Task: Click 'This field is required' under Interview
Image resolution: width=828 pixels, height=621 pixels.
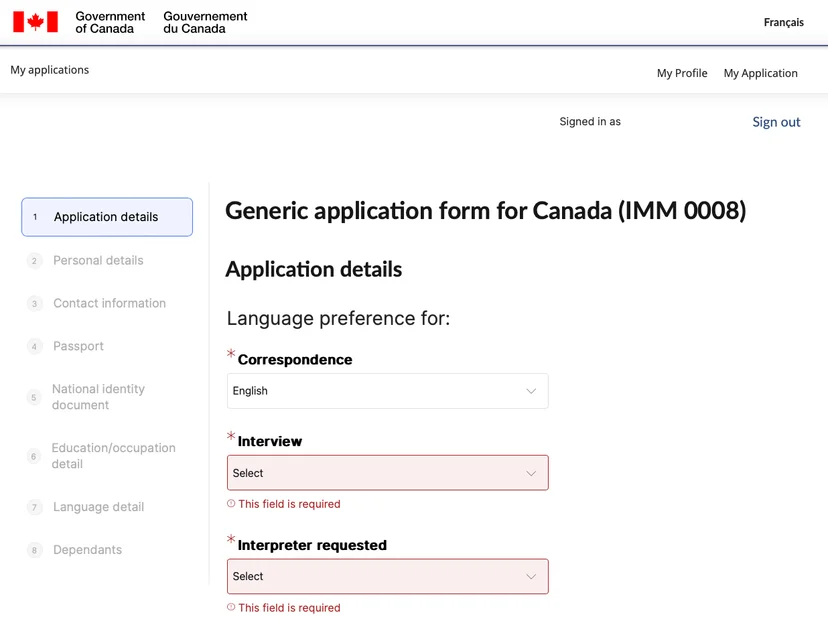Action: 289,504
